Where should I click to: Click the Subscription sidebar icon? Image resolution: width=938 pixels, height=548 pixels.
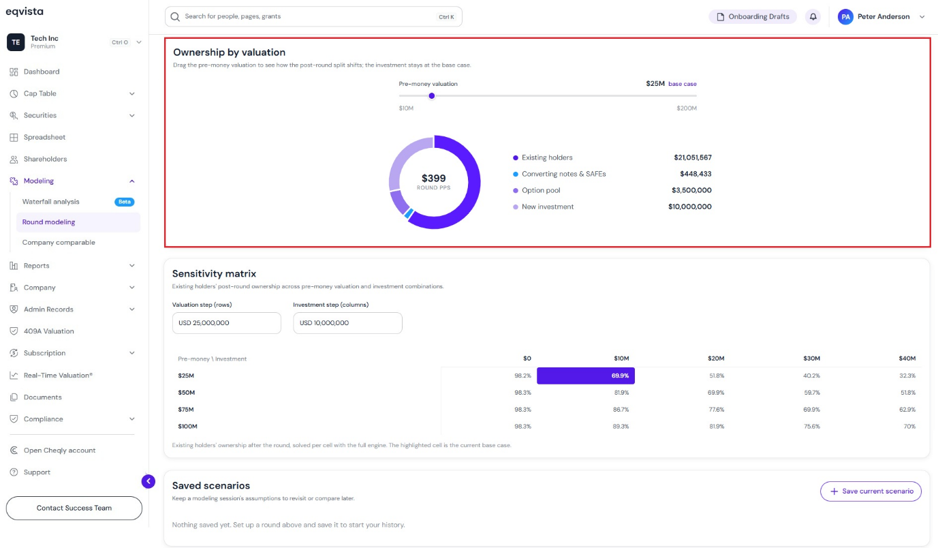[14, 353]
